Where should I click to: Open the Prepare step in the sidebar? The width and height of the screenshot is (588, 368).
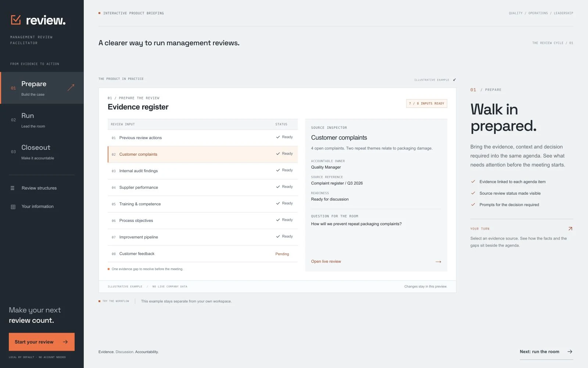pos(42,88)
